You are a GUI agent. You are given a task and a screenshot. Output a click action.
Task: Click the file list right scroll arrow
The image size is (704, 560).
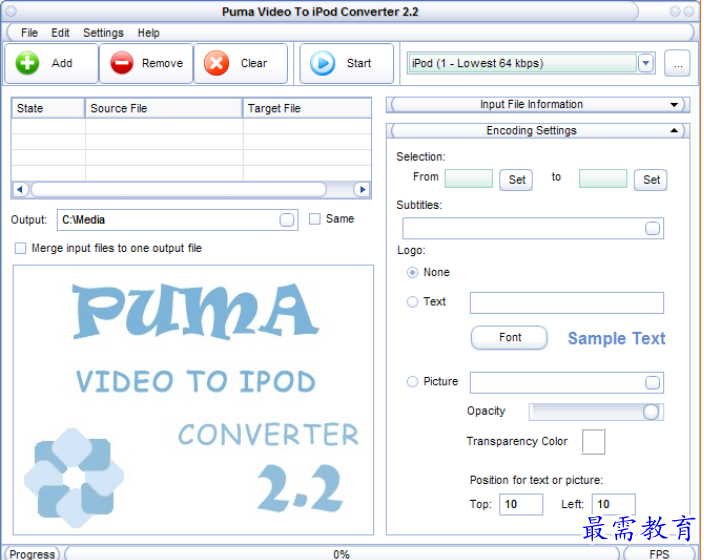pyautogui.click(x=362, y=190)
